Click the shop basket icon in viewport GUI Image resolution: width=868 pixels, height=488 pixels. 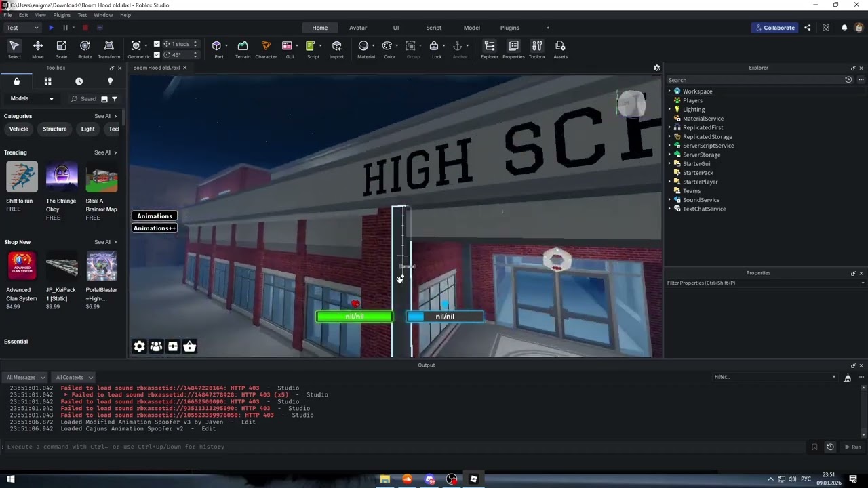(x=190, y=346)
